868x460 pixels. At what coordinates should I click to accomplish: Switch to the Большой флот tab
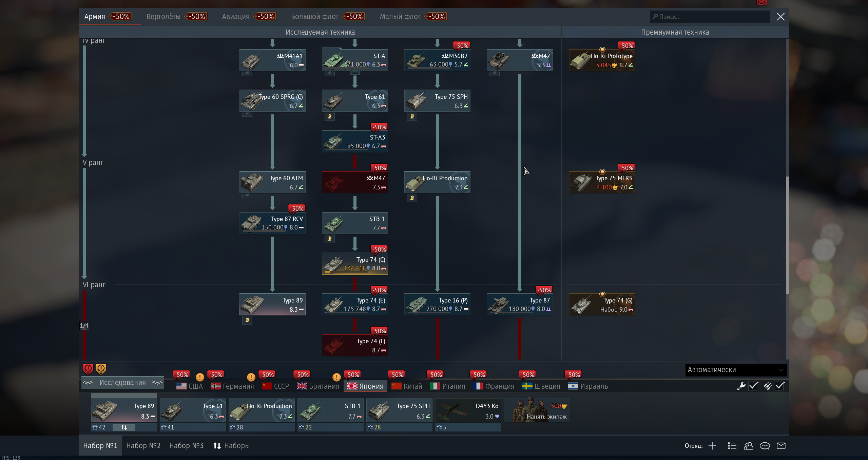click(328, 16)
